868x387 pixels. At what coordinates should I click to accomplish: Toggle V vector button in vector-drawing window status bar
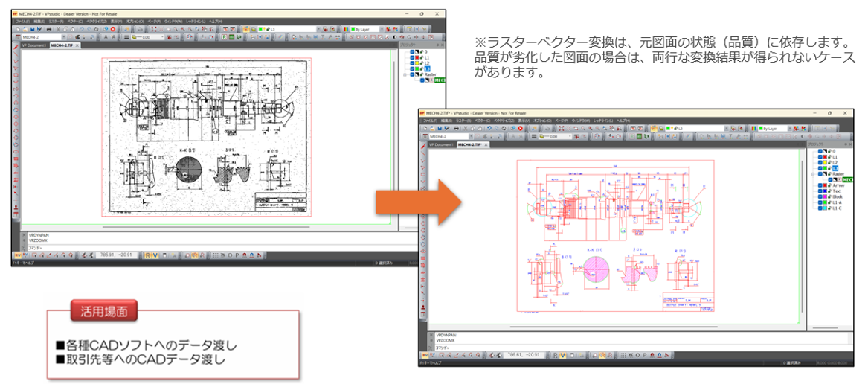[x=562, y=355]
